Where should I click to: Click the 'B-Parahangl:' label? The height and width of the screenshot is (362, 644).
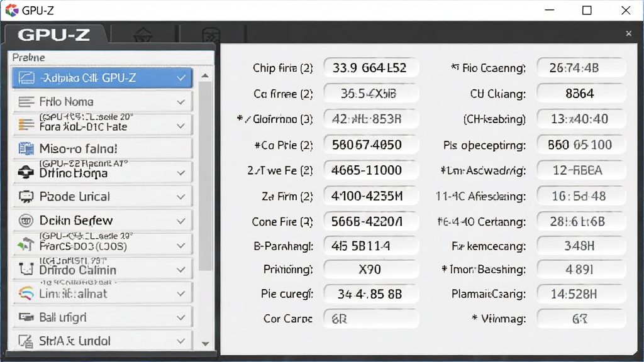pos(284,246)
